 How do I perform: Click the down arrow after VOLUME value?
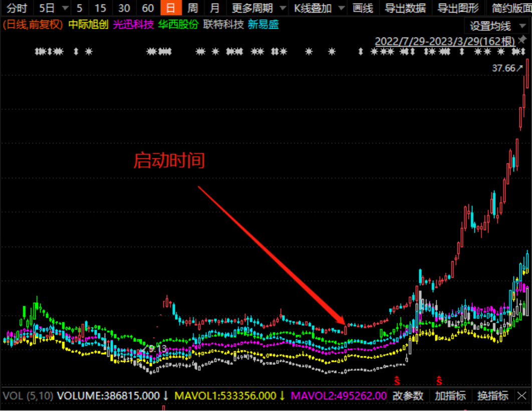pos(166,396)
